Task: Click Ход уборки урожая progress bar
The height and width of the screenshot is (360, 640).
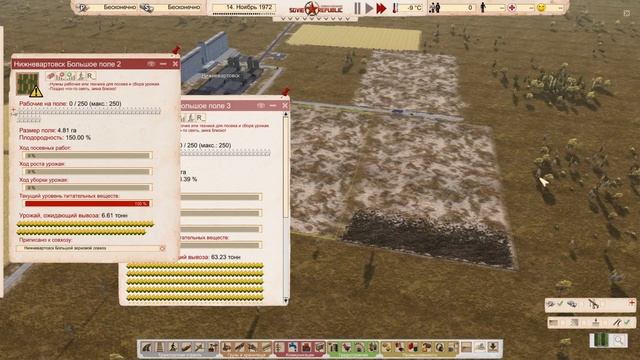Action: [x=88, y=187]
